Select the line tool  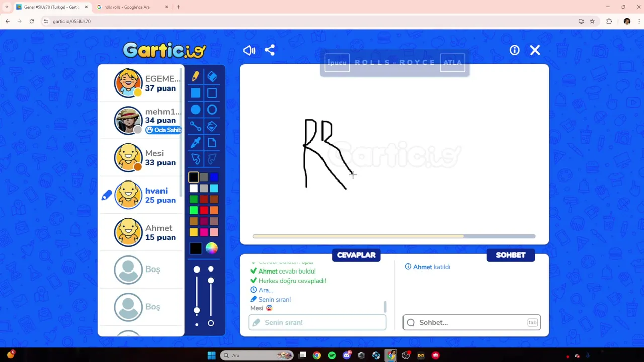[x=195, y=126]
